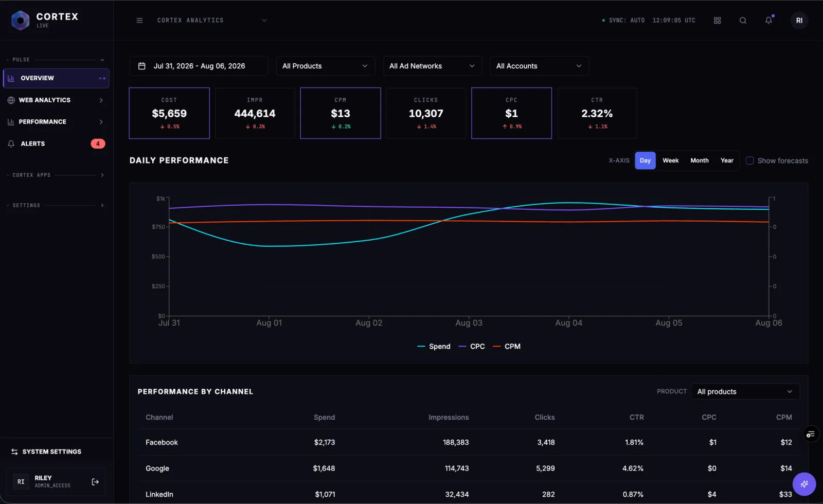Expand the Settings section
Viewport: 823px width, 504px height.
57,206
